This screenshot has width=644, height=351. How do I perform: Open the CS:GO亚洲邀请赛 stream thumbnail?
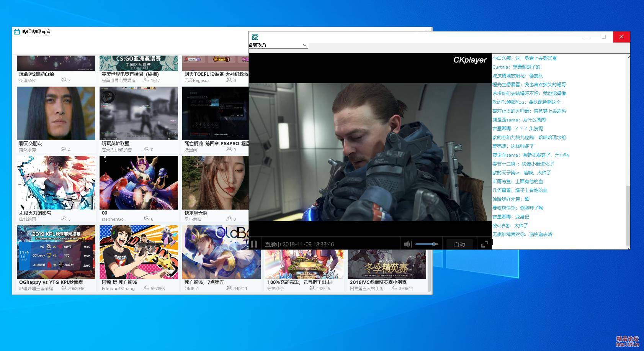[x=139, y=63]
